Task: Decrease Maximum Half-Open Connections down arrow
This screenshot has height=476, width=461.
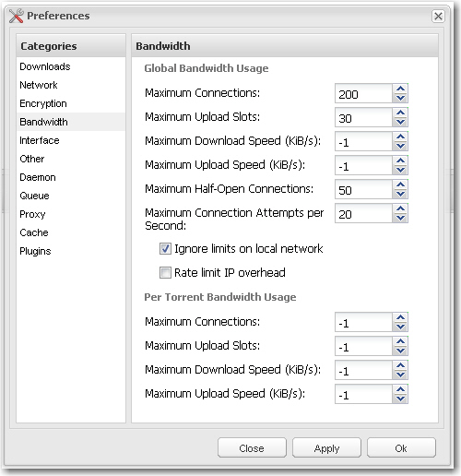Action: tap(400, 194)
